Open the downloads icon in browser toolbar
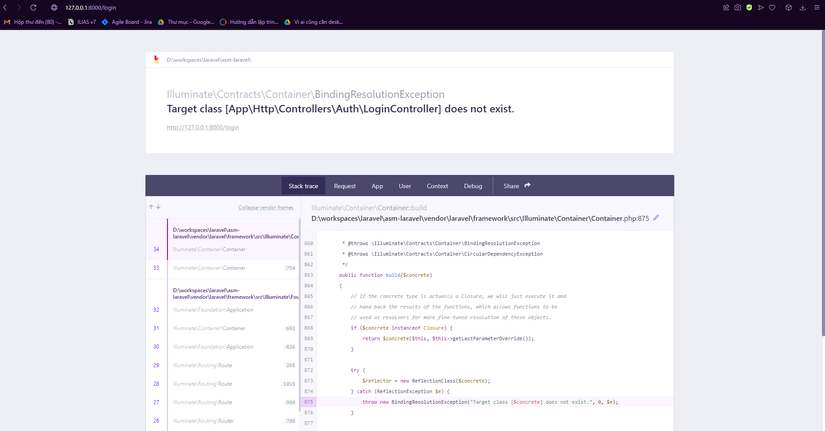Screen dimensions: 825x431 (802, 7)
